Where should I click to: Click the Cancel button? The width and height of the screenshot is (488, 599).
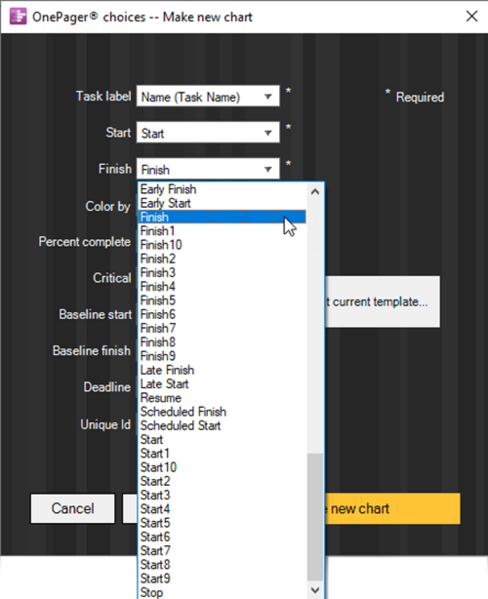point(73,508)
